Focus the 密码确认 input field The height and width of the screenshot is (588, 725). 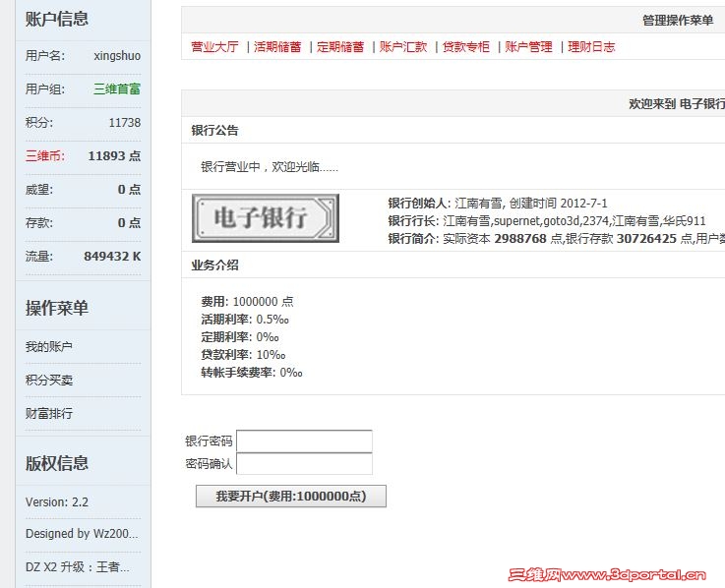pos(304,464)
